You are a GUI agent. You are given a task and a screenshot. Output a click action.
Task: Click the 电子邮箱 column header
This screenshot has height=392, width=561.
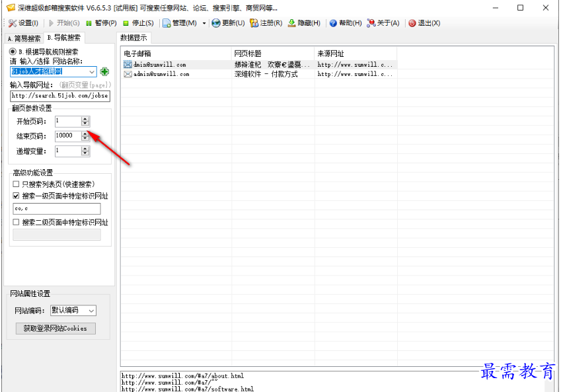176,54
